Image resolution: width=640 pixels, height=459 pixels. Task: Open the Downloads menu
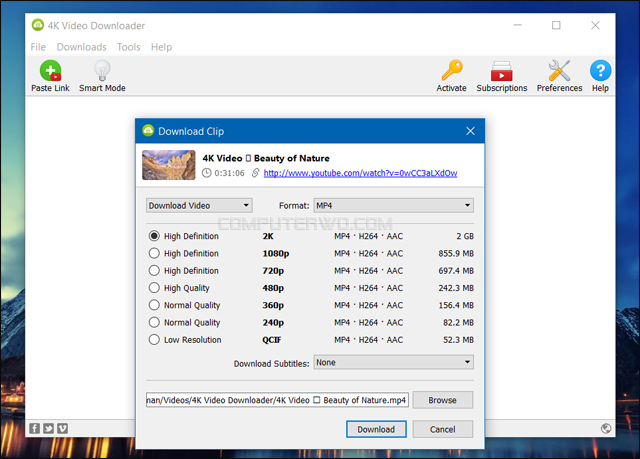point(81,47)
